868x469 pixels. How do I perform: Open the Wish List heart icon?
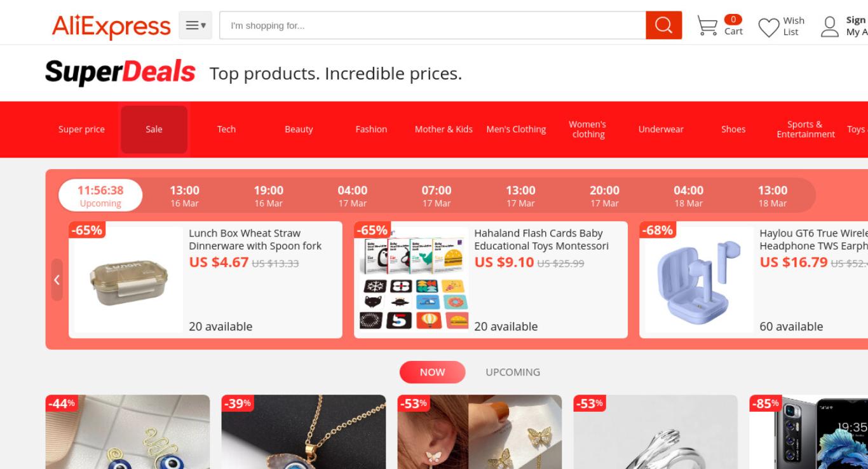pyautogui.click(x=769, y=27)
